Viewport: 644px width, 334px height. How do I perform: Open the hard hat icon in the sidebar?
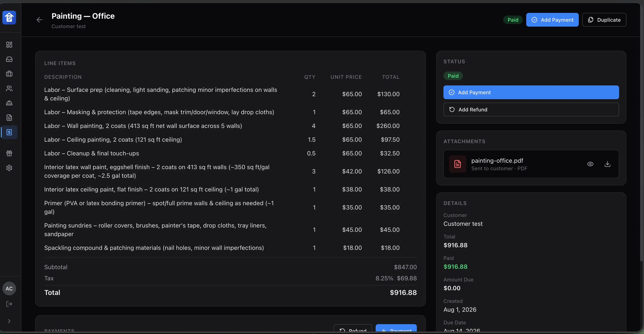[x=9, y=103]
